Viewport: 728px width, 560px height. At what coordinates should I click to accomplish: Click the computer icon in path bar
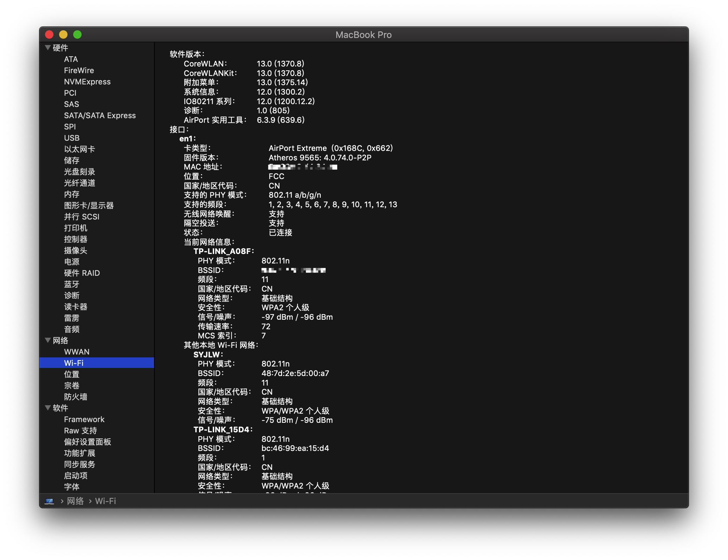pyautogui.click(x=49, y=501)
